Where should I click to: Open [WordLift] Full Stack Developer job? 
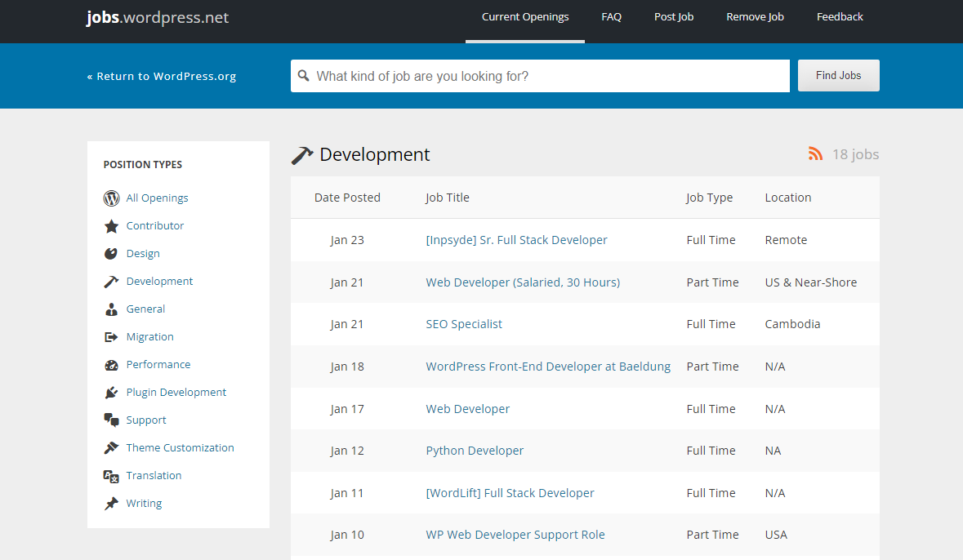point(510,493)
